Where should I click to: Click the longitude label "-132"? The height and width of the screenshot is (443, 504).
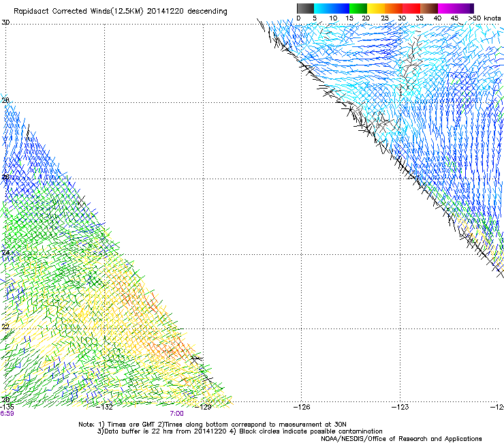[x=104, y=407]
